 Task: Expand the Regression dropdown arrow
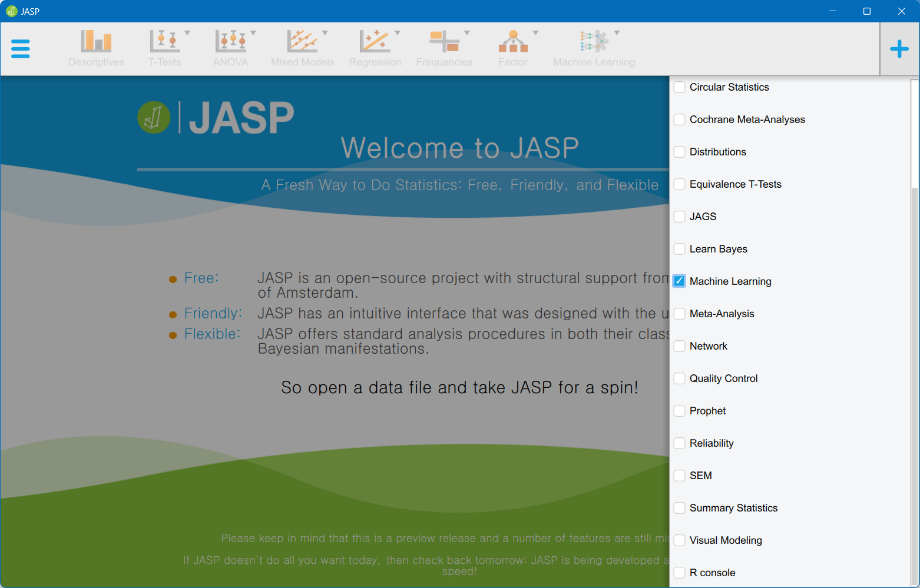tap(398, 33)
